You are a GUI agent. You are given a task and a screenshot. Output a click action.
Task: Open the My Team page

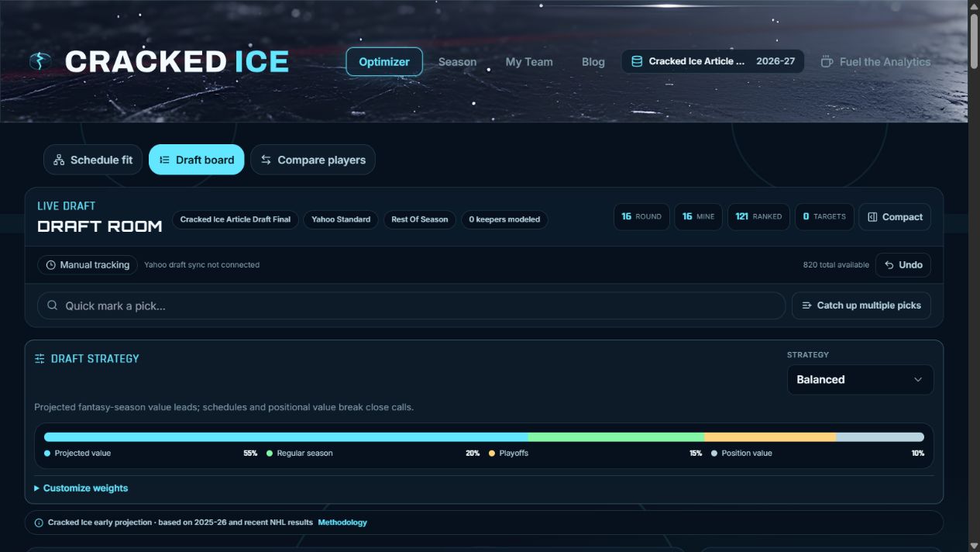pyautogui.click(x=529, y=62)
